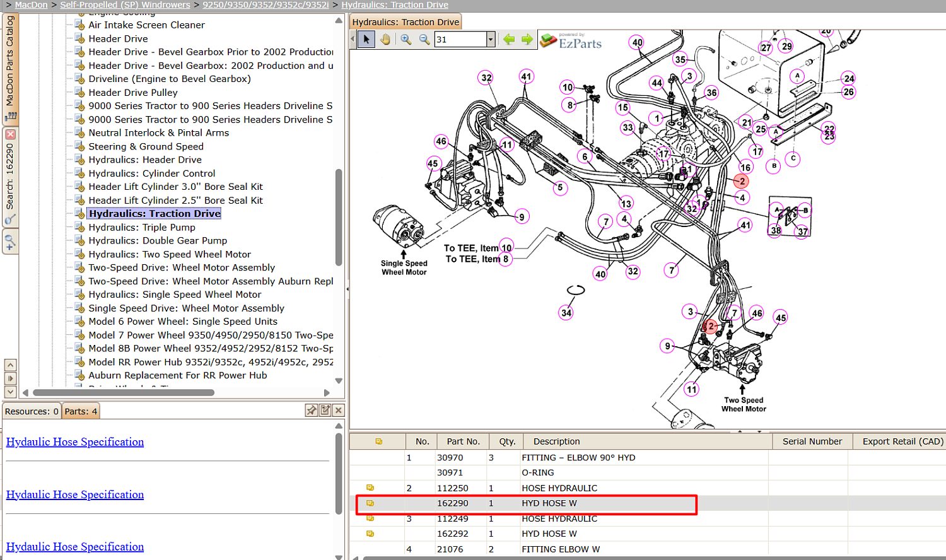Click the catalog tree horizontal scrollbar

124,392
